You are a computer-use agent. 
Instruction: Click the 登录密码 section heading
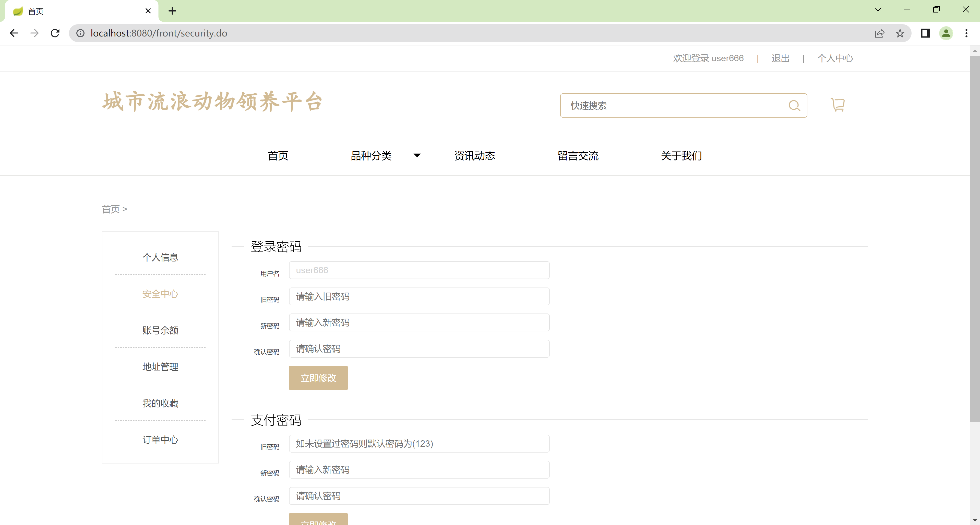pyautogui.click(x=276, y=247)
